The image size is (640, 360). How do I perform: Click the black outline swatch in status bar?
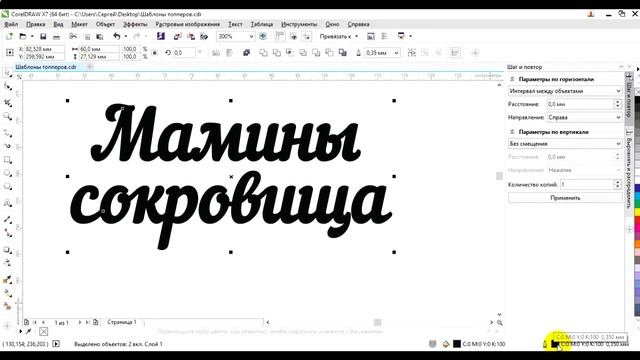[555, 344]
